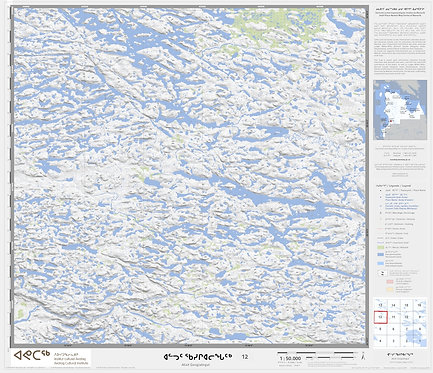Click the north arrow beside the scale bar

[x=363, y=357]
